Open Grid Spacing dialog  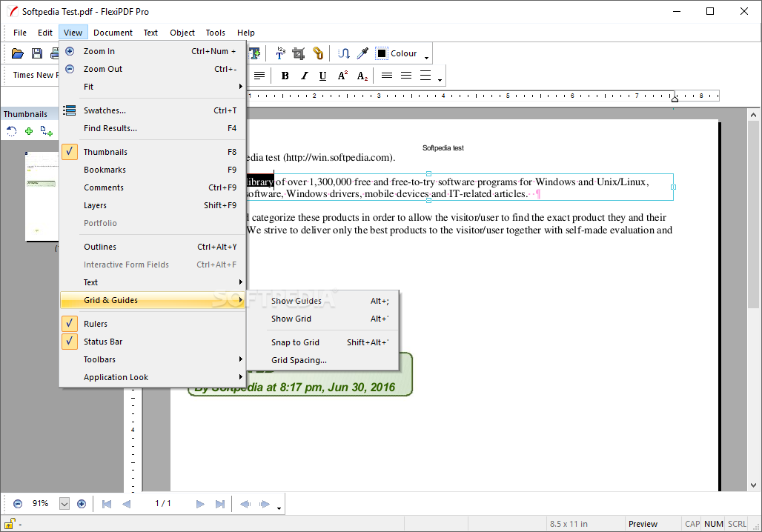coord(323,361)
